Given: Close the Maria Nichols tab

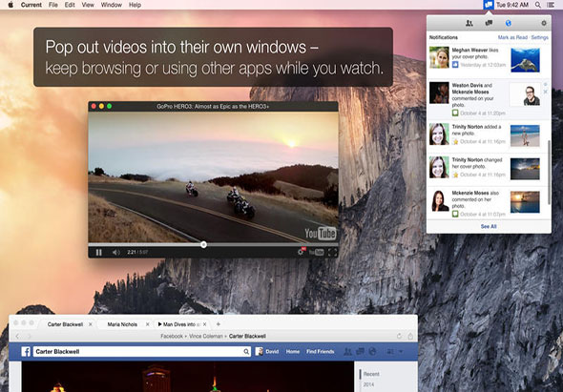Looking at the screenshot, I should tap(147, 324).
